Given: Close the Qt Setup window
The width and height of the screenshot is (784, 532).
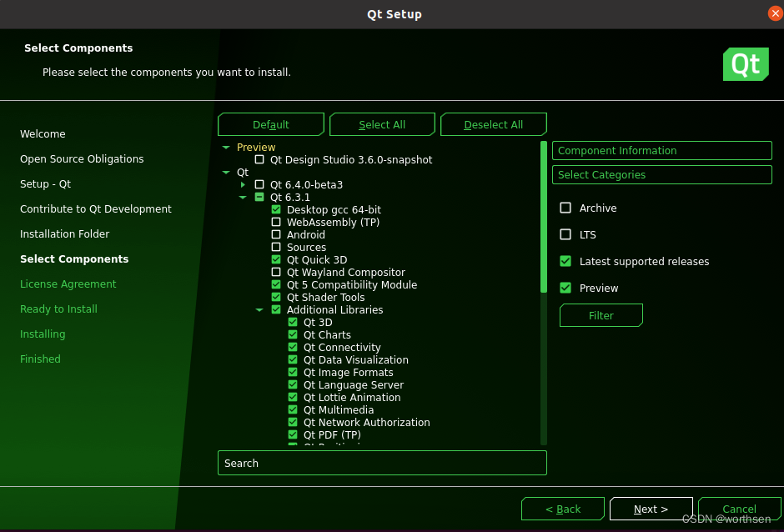Looking at the screenshot, I should point(775,13).
